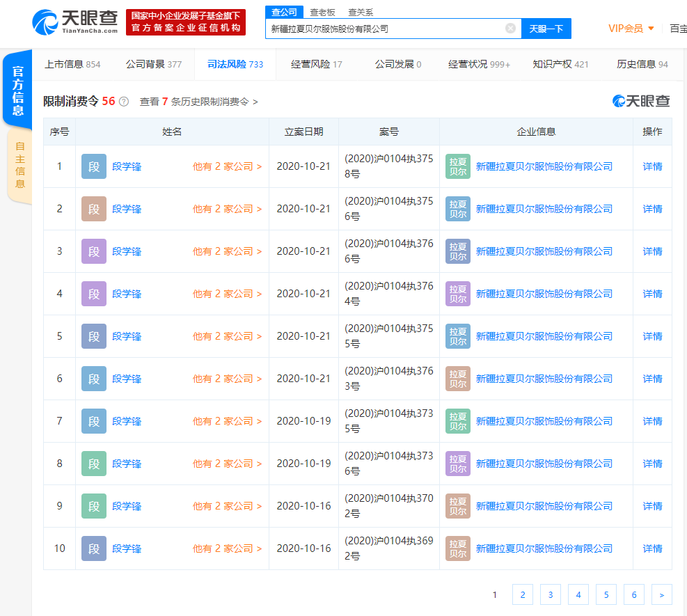
Task: Click the 段 avatar in row 8
Action: [94, 464]
